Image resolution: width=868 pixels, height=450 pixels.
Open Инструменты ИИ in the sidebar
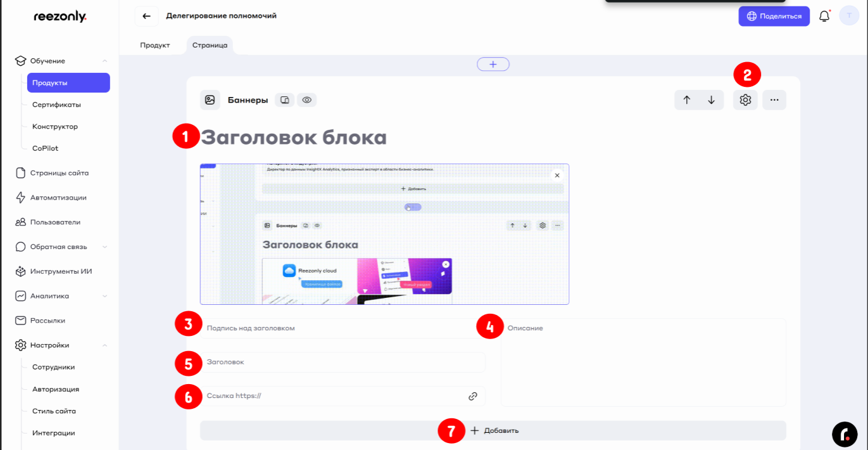[61, 271]
